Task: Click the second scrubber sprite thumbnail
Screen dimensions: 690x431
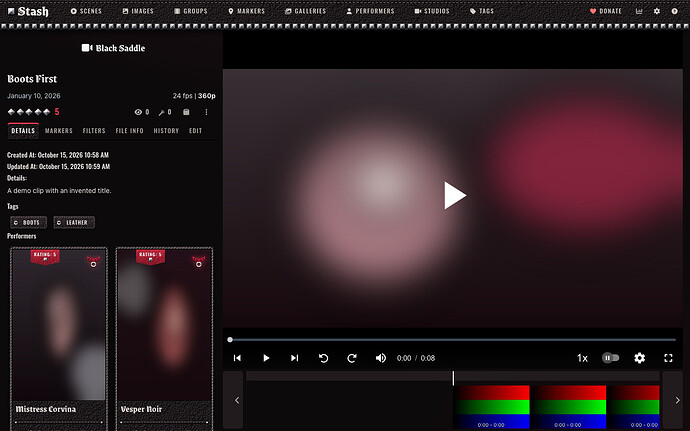Action: (568, 407)
